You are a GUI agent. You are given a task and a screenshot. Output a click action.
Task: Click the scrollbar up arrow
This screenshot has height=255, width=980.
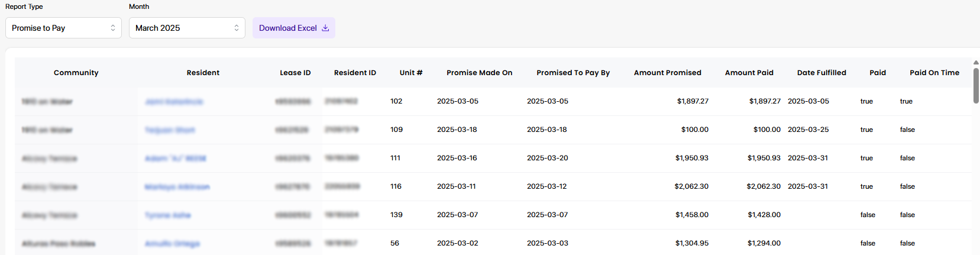(976, 62)
